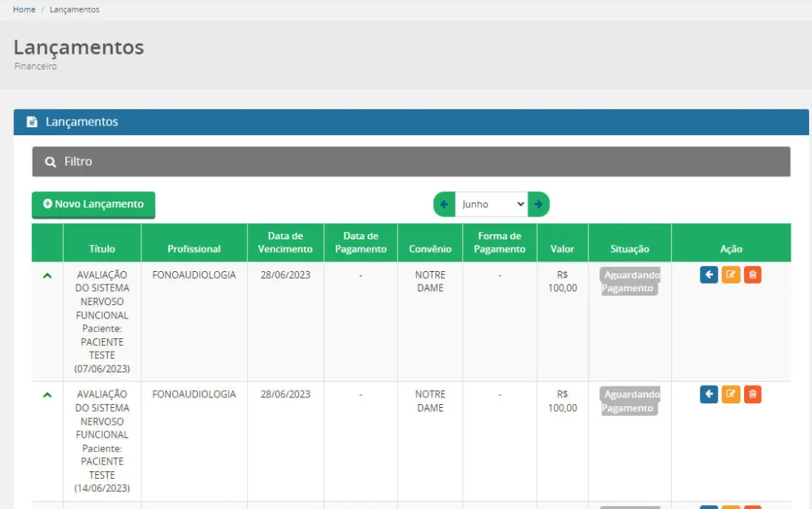Click the blue back-arrow action for the 07/06/2023 entry
Screen dimensions: 812x509
709,275
